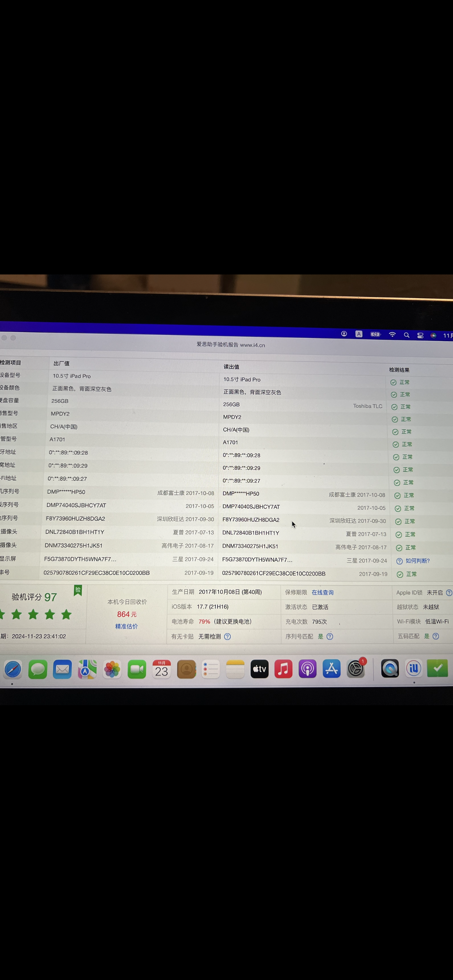Open Podcasts from the Dock

[x=307, y=669]
